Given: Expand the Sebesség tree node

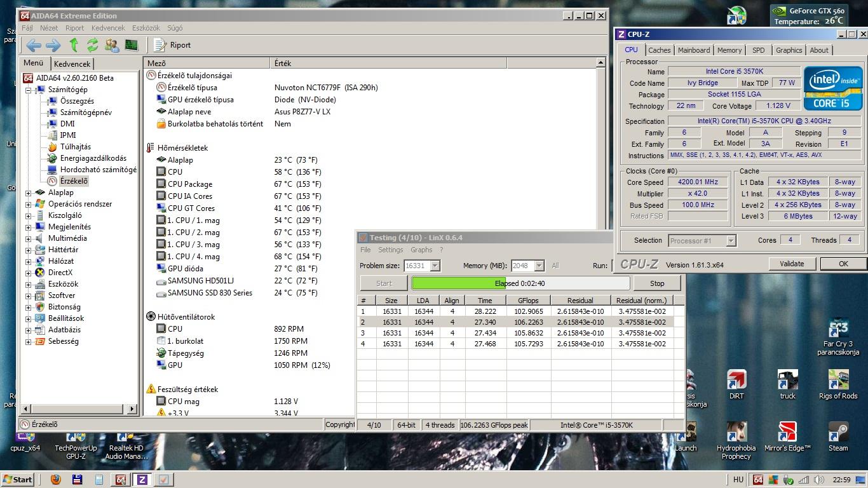Looking at the screenshot, I should pyautogui.click(x=29, y=342).
